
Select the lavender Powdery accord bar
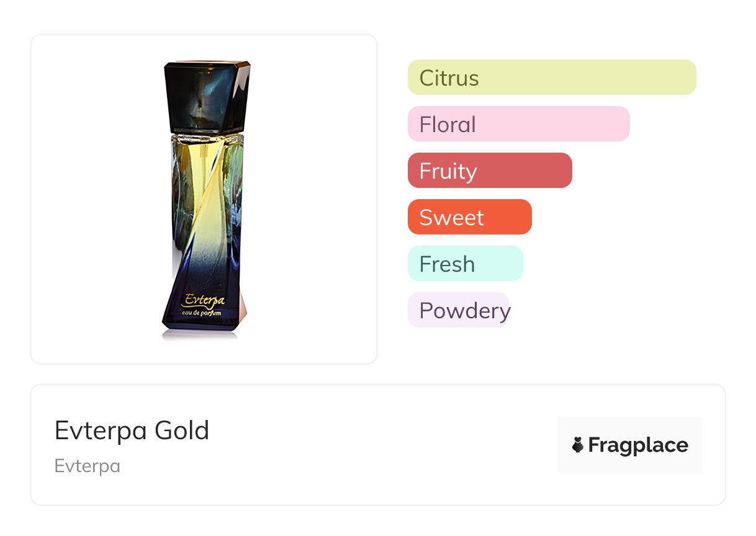click(458, 310)
